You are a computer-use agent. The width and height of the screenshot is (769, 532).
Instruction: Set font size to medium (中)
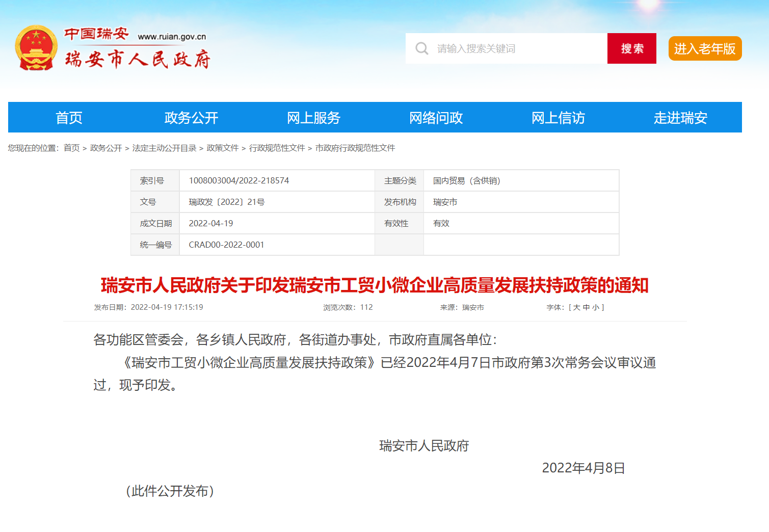[x=586, y=307]
